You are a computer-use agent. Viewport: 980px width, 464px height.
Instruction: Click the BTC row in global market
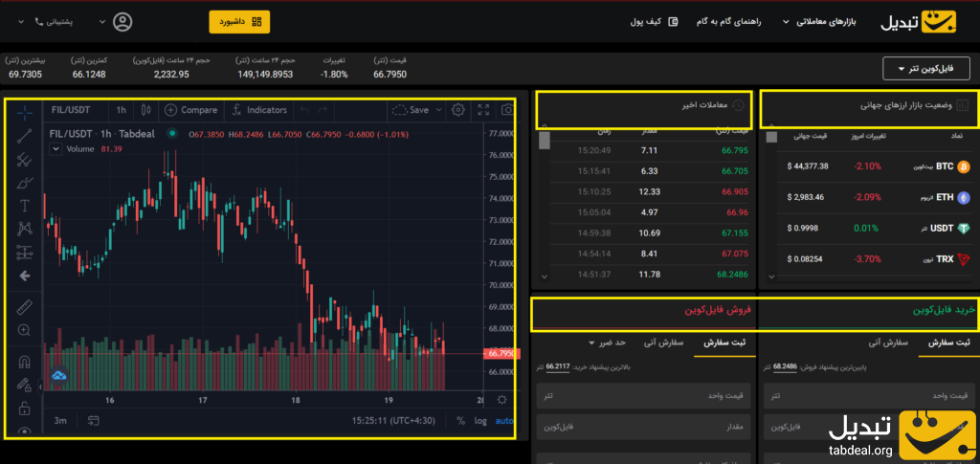[x=875, y=166]
